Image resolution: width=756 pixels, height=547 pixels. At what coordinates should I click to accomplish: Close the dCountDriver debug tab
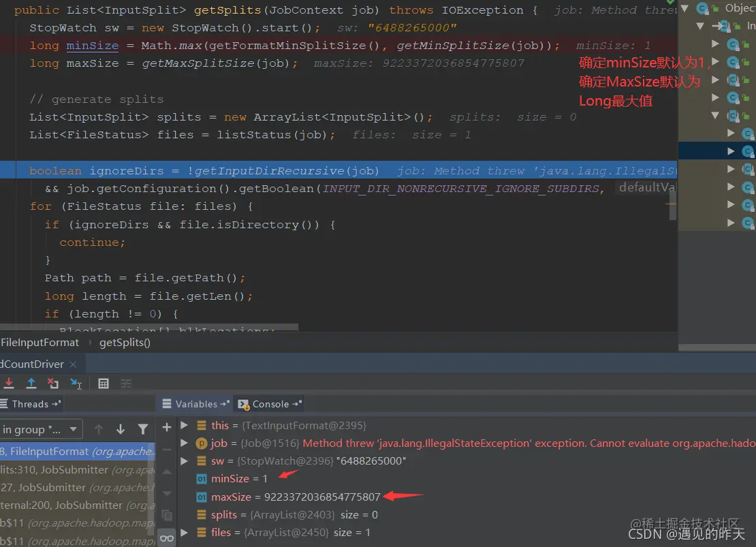(x=73, y=364)
